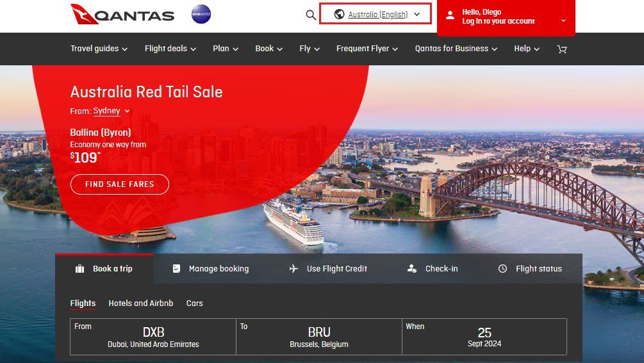Screen dimensions: 644x363
Task: Expand the Log in to your account menu
Action: [506, 17]
